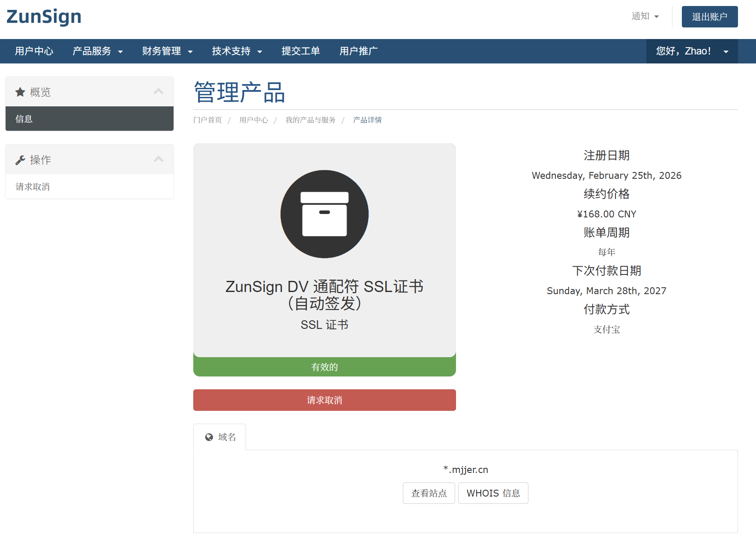Open the 财务管理 dropdown menu
This screenshot has height=548, width=756.
[167, 51]
